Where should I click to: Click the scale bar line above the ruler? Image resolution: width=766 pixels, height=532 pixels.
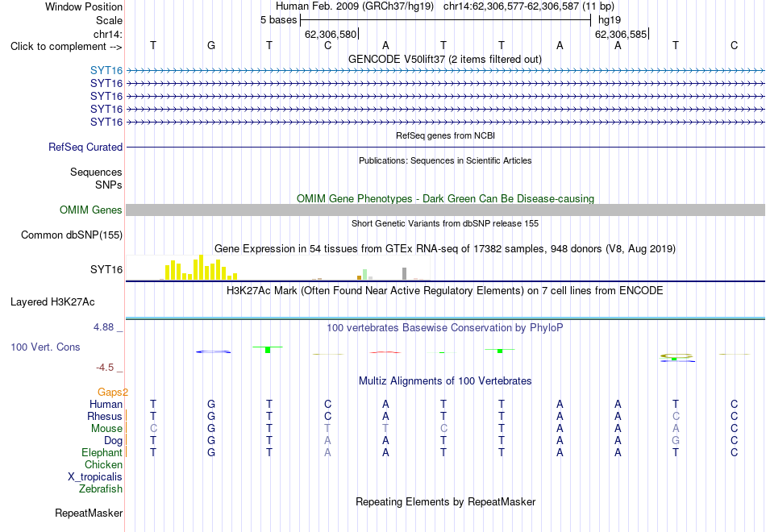[446, 20]
